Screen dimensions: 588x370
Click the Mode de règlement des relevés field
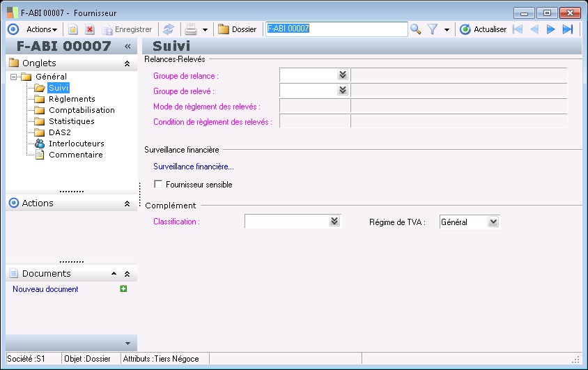tap(315, 106)
